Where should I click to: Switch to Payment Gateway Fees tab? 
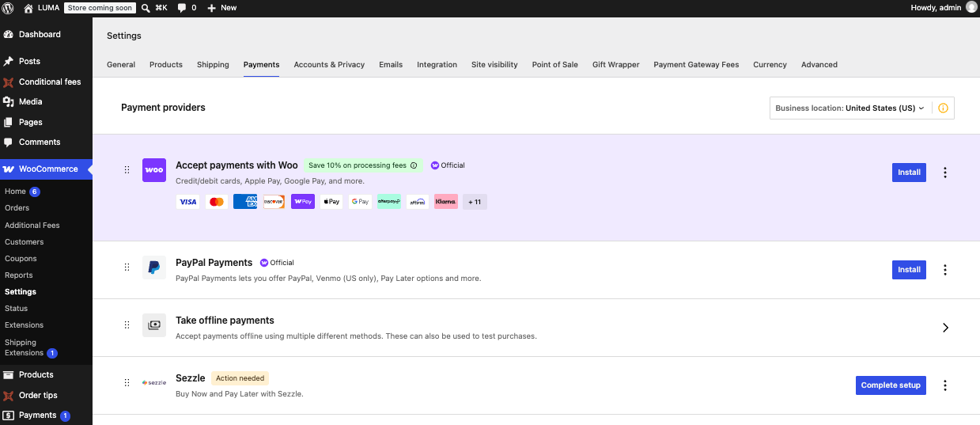pyautogui.click(x=696, y=65)
